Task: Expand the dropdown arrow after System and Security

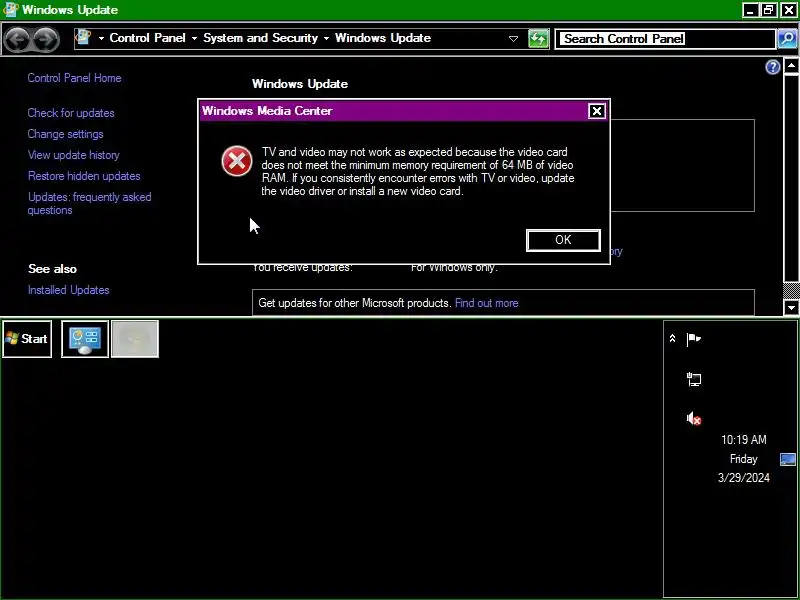Action: 326,38
